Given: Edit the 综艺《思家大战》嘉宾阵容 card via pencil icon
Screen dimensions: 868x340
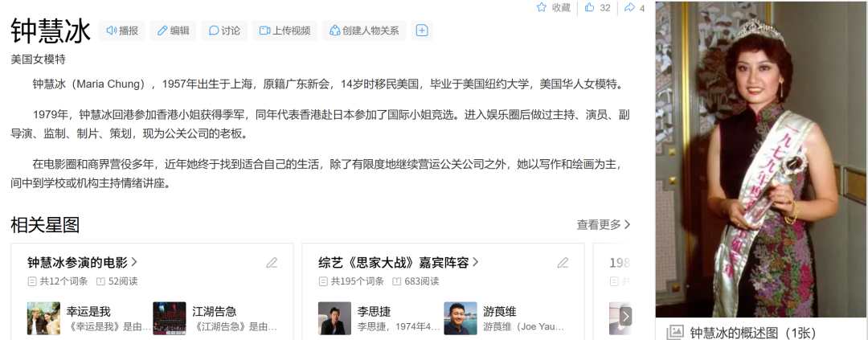Looking at the screenshot, I should 563,263.
